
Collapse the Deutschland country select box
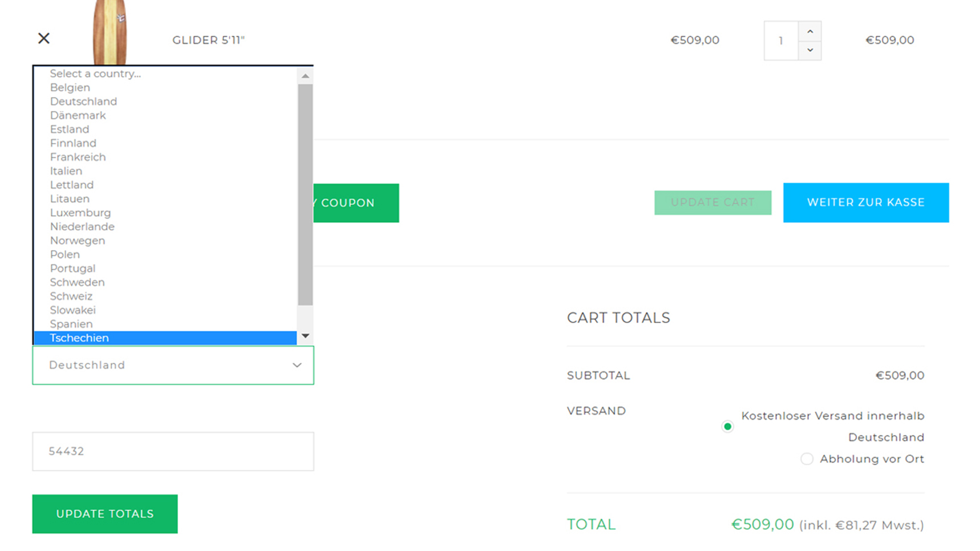(173, 365)
